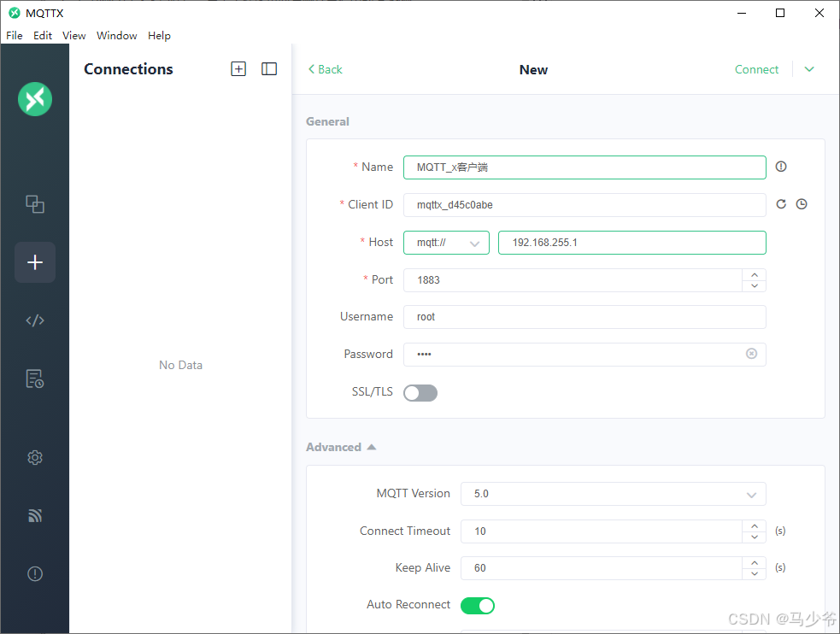Open the mqtt:// protocol dropdown
Screen dimensions: 840x634
tap(446, 243)
